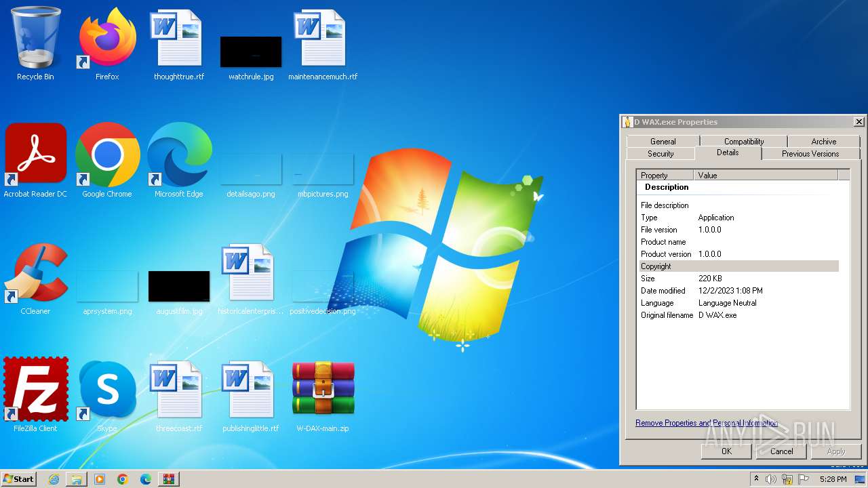
Task: Launch Google Chrome from the desktop
Action: [107, 161]
